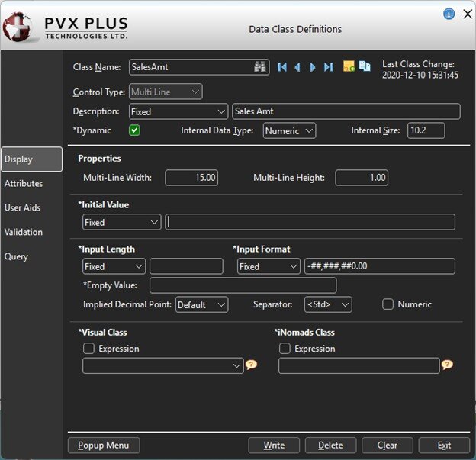Click the Popup Menu button
The height and width of the screenshot is (460, 476).
104,446
